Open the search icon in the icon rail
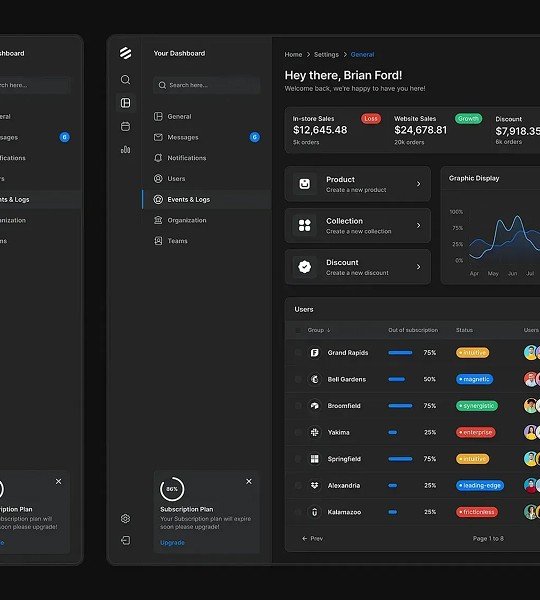The width and height of the screenshot is (540, 600). [x=125, y=80]
